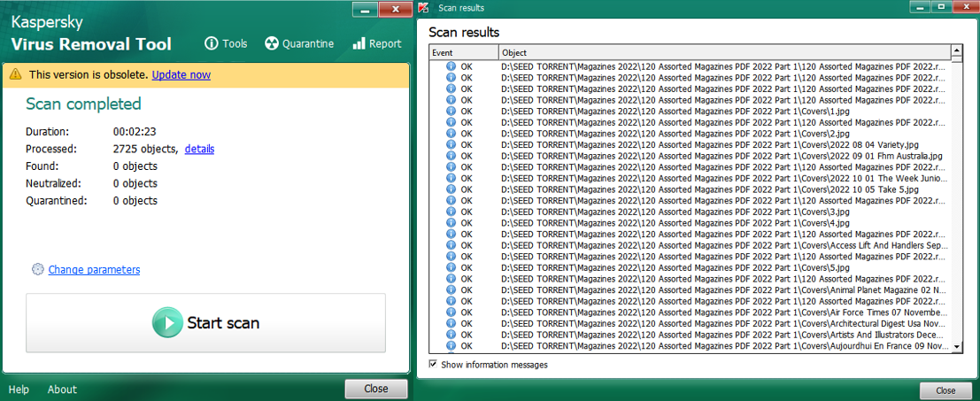Click the yellow warning icon in obsolete banner
This screenshot has height=401, width=980.
click(x=16, y=75)
